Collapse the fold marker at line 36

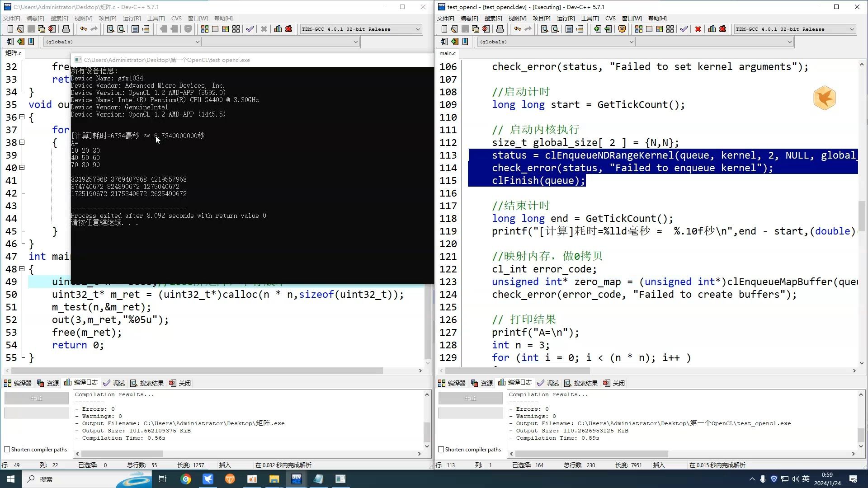pyautogui.click(x=22, y=117)
